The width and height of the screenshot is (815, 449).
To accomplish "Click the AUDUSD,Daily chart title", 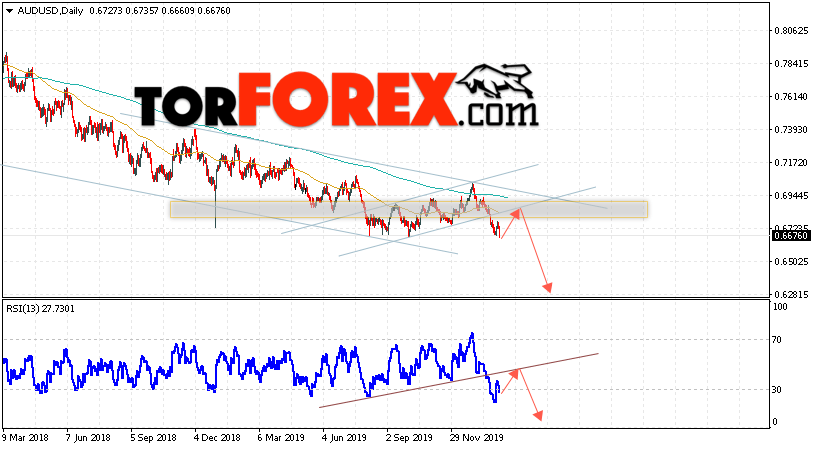I will (50, 11).
